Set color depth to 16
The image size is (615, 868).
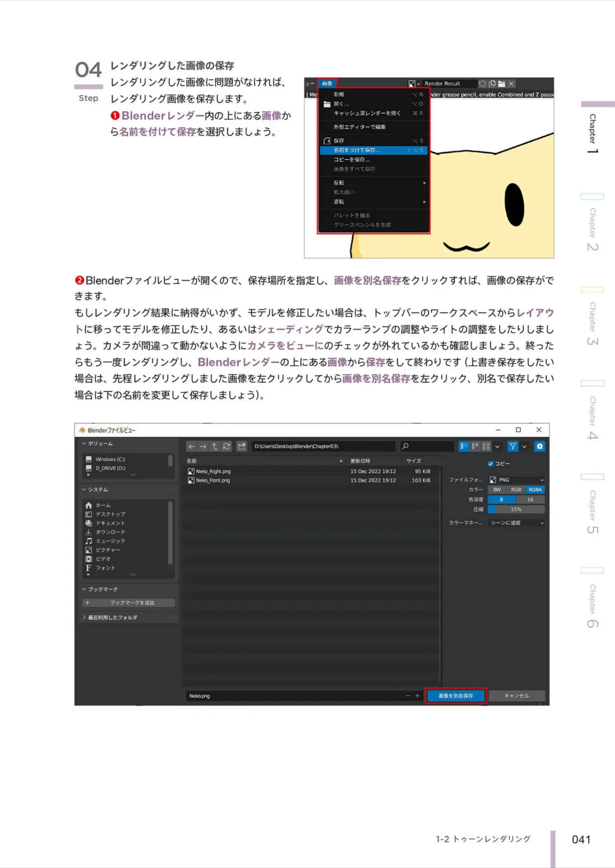(x=530, y=500)
